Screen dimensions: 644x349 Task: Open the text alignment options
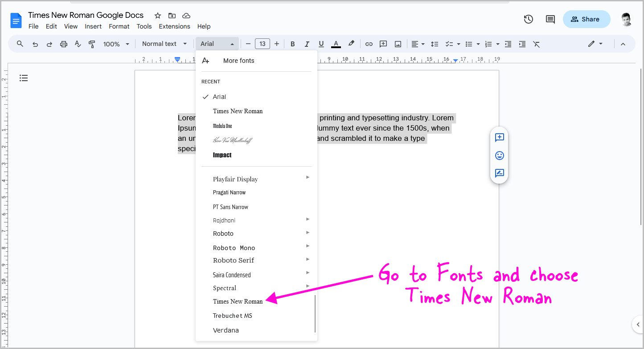coord(418,44)
